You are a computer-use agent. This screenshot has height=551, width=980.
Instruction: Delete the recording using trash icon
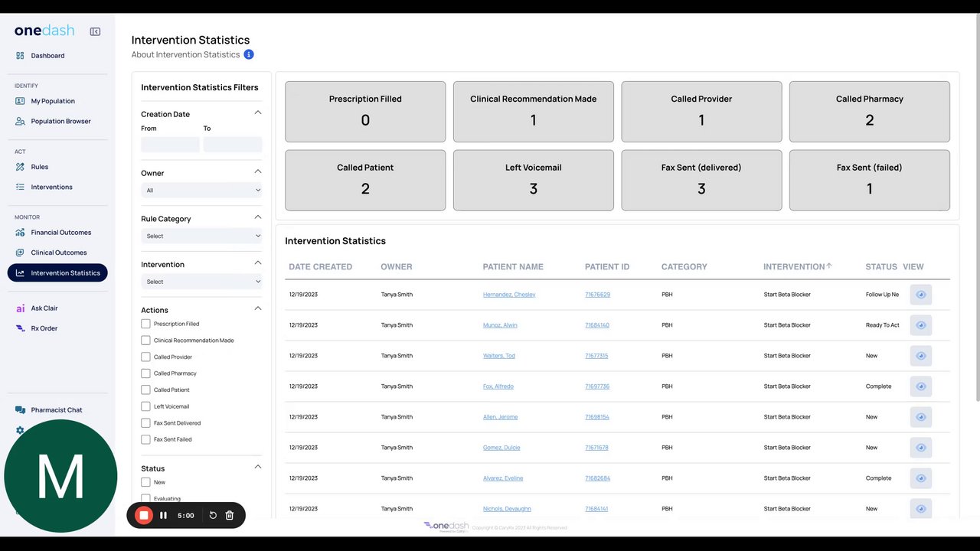coord(229,516)
